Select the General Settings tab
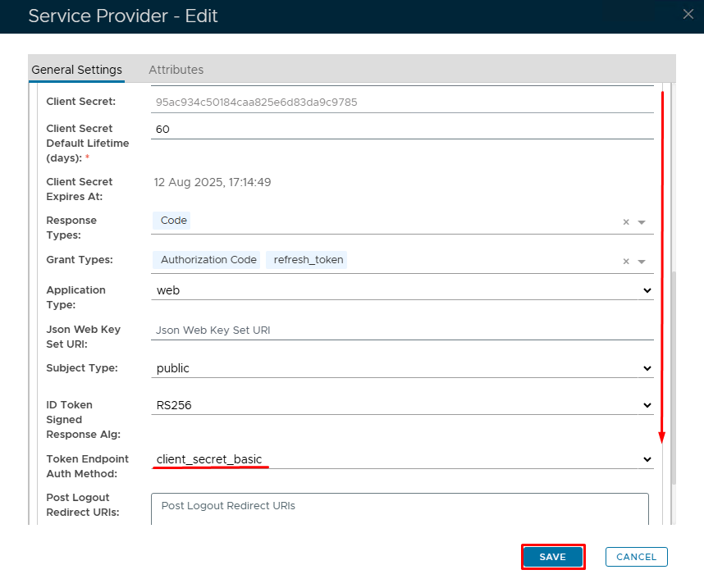 tap(76, 70)
